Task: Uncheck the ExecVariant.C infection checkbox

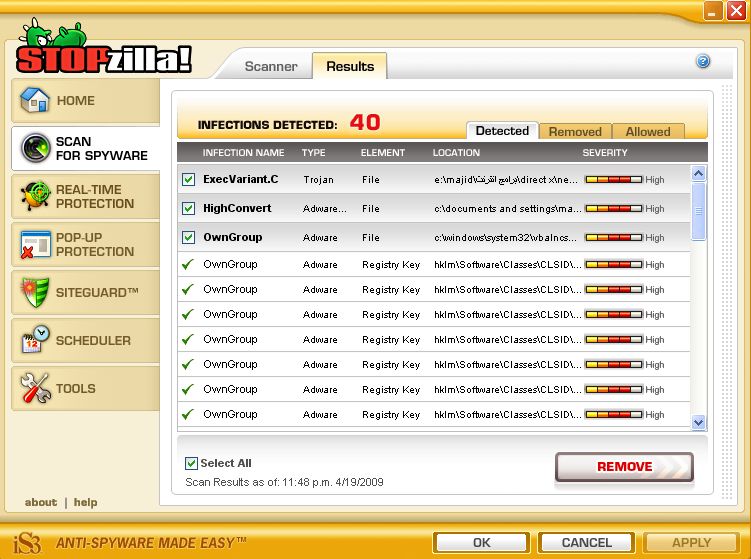Action: coord(188,180)
